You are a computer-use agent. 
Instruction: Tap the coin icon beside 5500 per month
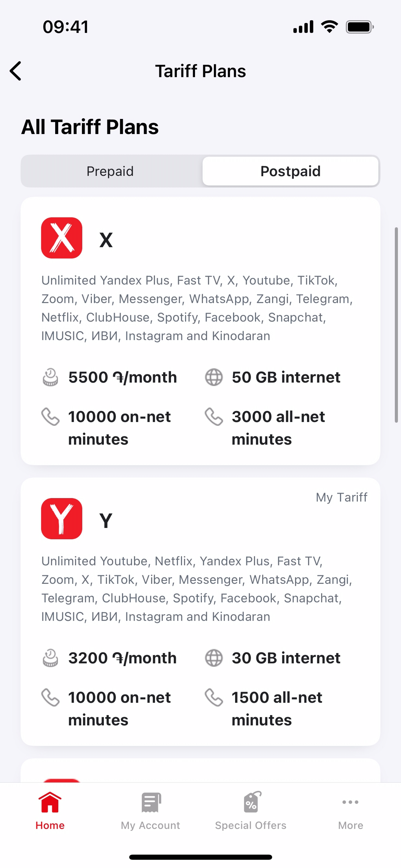pyautogui.click(x=50, y=377)
